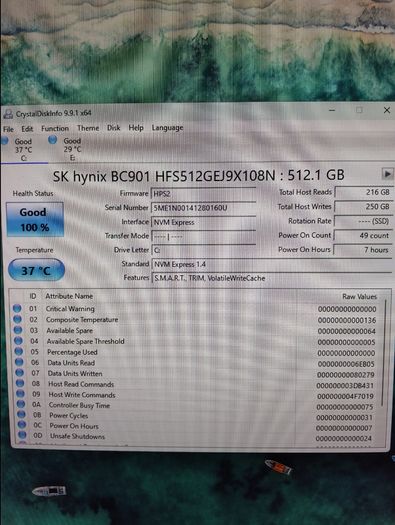Click the Good 100 % health status button
395x525 pixels.
(35, 220)
